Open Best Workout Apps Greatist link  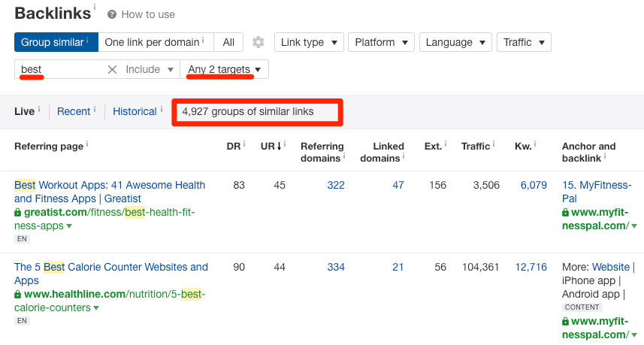pyautogui.click(x=110, y=192)
